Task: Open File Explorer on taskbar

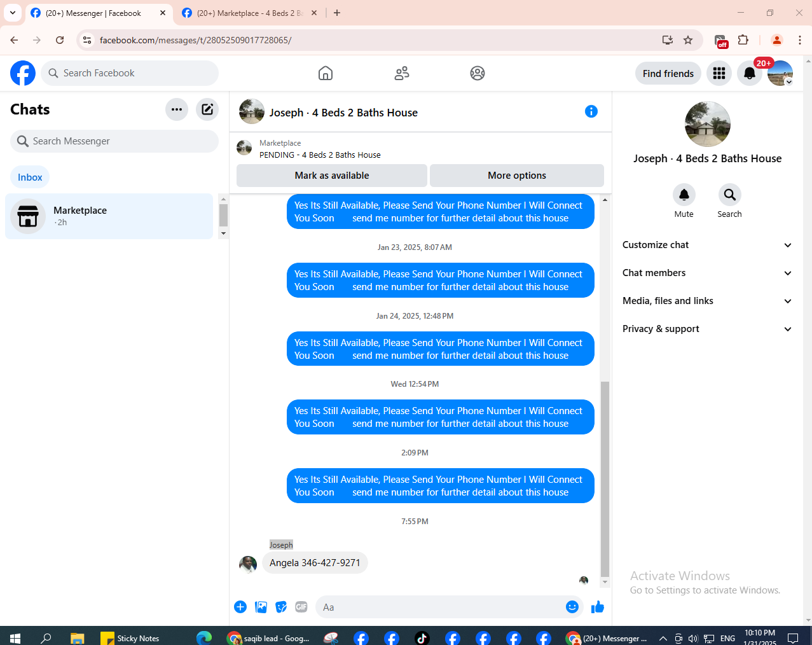Action: pyautogui.click(x=77, y=638)
